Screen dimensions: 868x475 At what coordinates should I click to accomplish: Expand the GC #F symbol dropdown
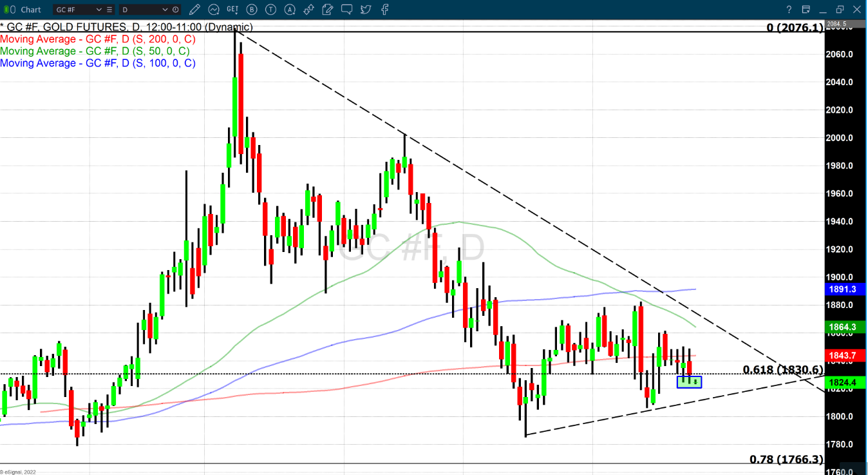click(99, 10)
